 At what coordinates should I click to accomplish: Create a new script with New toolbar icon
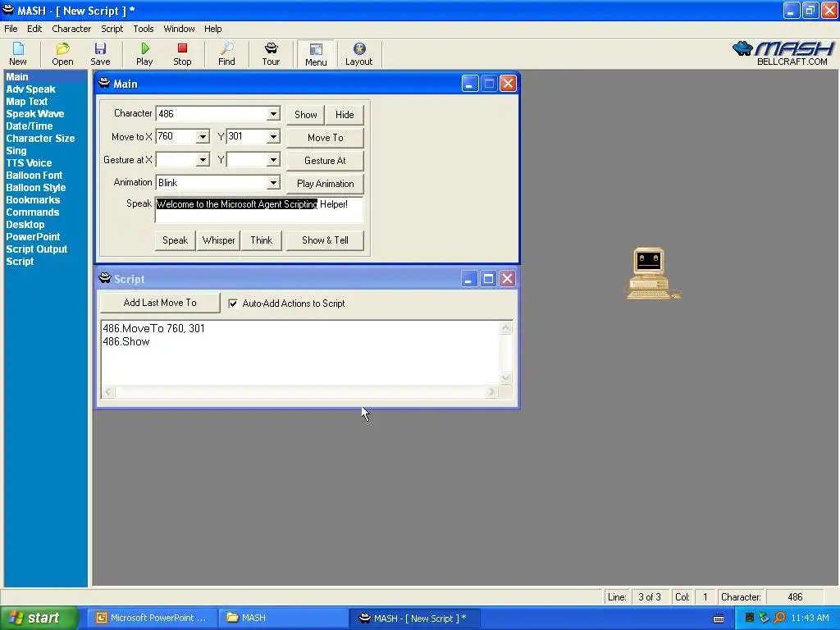[18, 54]
